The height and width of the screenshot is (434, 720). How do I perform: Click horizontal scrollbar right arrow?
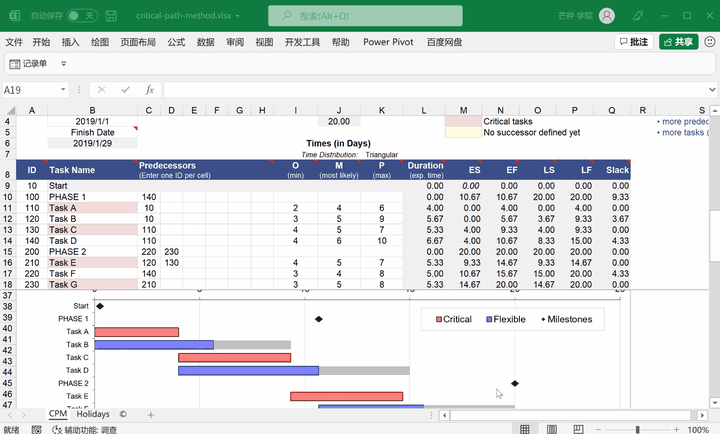pyautogui.click(x=702, y=415)
